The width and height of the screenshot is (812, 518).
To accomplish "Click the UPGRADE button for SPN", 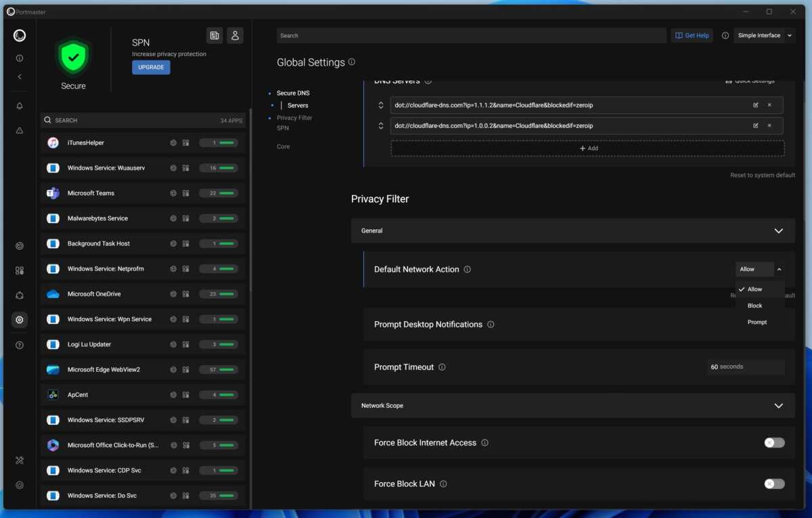I will click(x=151, y=68).
